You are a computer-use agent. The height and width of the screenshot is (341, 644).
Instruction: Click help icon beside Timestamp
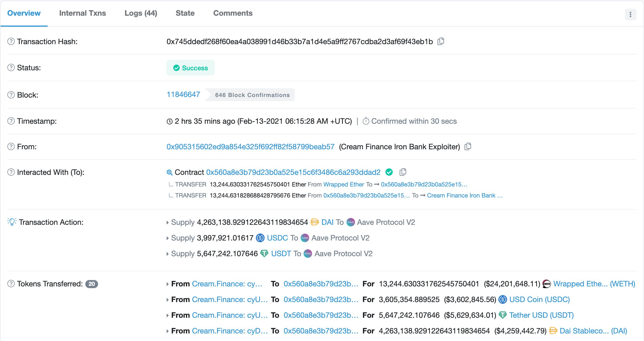pyautogui.click(x=11, y=121)
